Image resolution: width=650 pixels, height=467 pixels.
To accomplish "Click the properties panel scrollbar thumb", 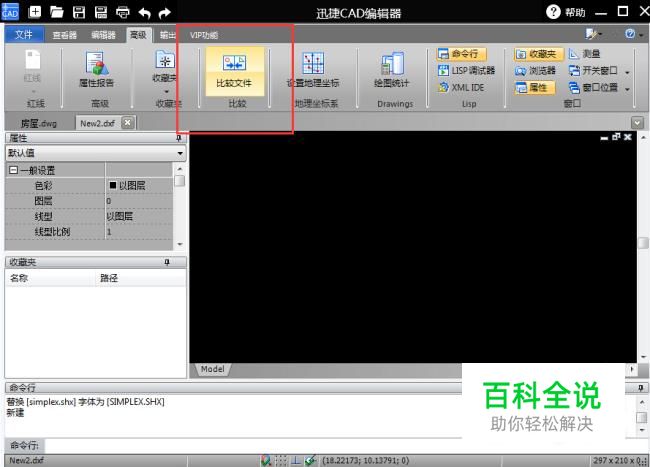I will pos(179,181).
